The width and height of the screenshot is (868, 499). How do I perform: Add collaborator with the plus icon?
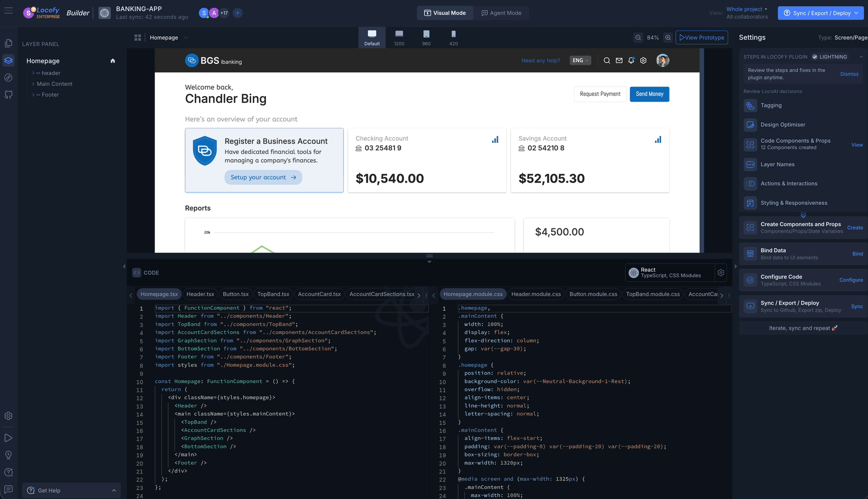click(238, 13)
